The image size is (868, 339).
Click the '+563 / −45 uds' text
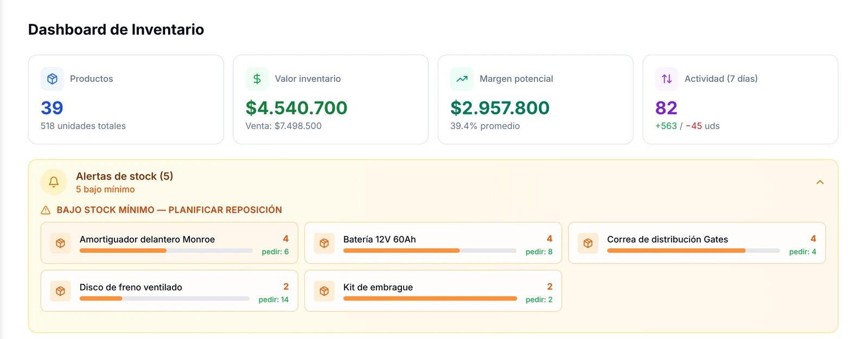(x=687, y=126)
